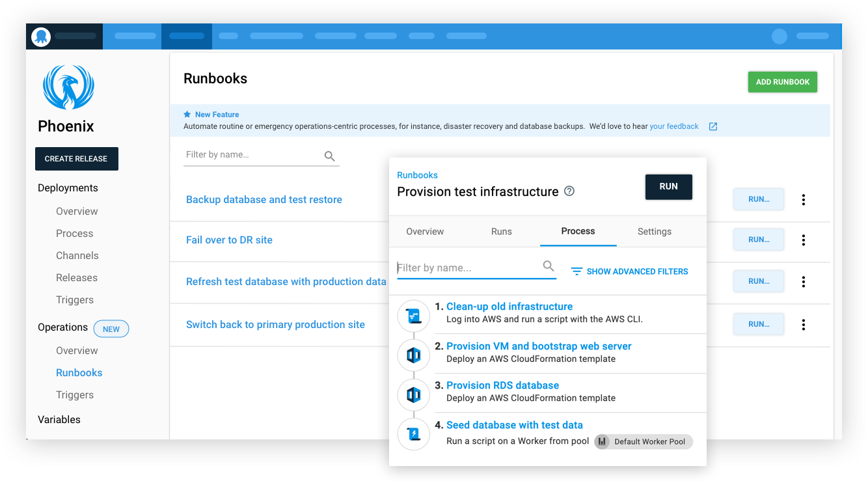Open overflow menu for Fail over to DR site

tap(804, 240)
